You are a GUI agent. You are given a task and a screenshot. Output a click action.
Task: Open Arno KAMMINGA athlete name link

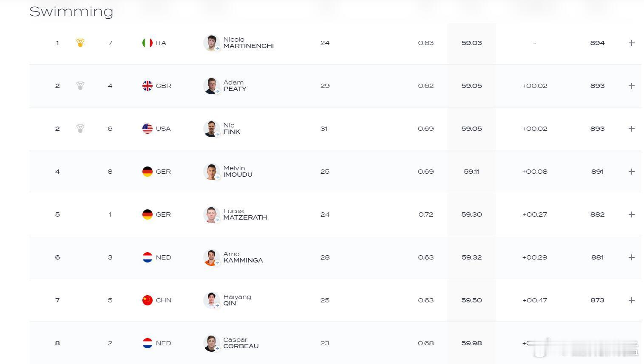[243, 257]
